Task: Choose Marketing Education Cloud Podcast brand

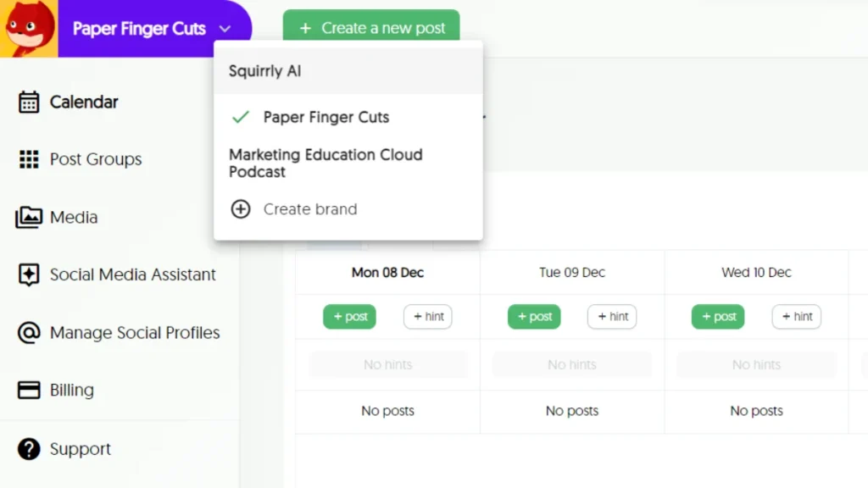Action: (x=325, y=164)
